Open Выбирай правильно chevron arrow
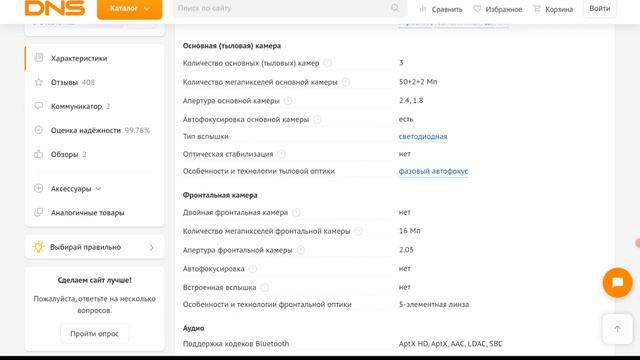 [x=151, y=247]
